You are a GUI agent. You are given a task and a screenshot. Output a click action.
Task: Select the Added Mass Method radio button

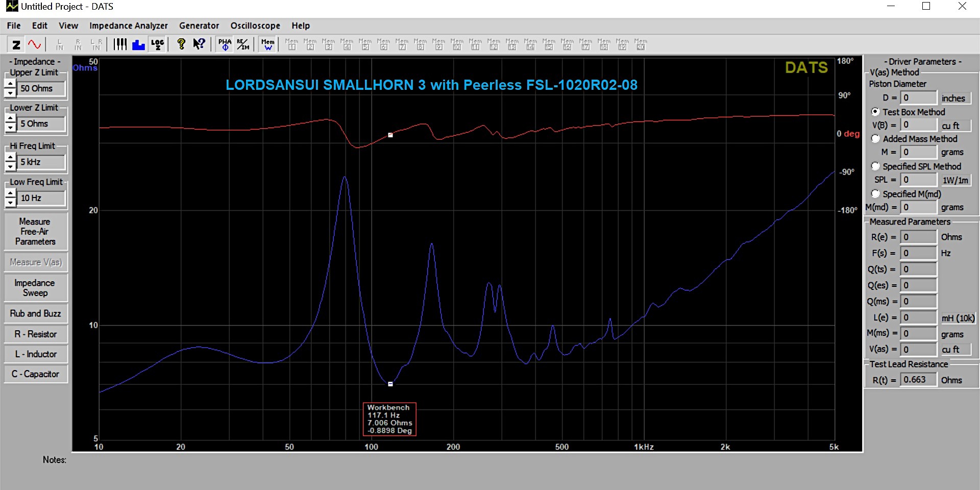[875, 138]
